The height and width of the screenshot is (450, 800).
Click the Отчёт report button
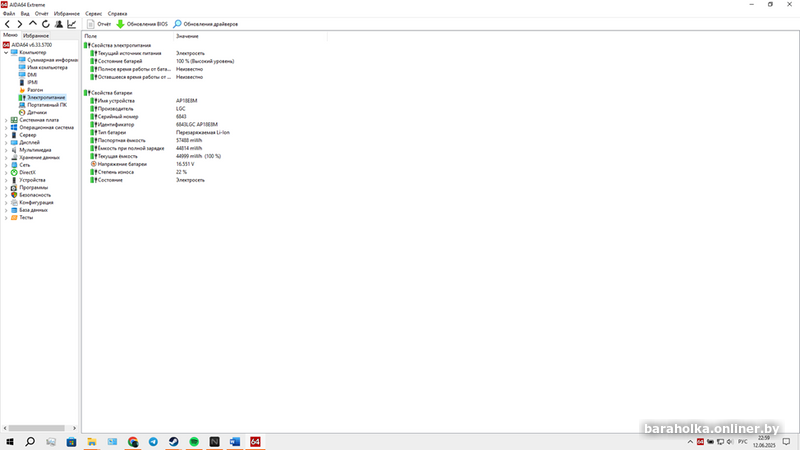[x=99, y=24]
